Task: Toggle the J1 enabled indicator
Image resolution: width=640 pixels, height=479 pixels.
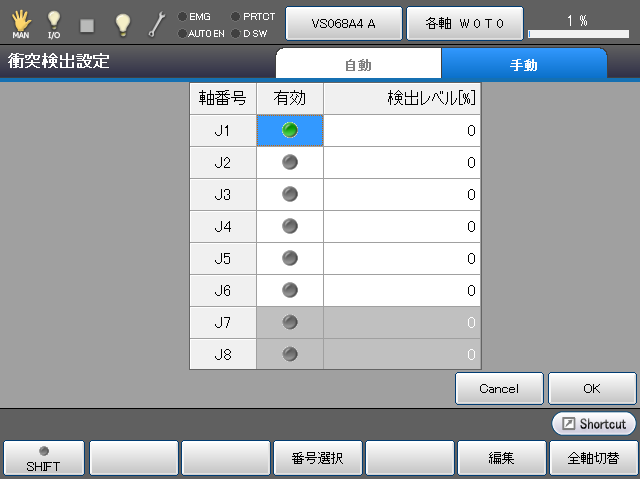Action: point(290,130)
